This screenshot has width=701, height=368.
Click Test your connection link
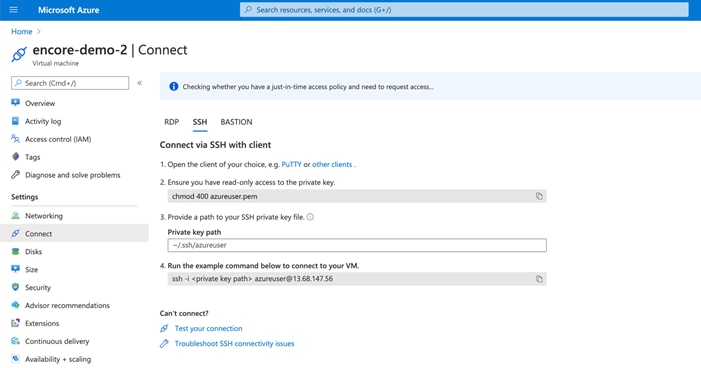tap(208, 328)
